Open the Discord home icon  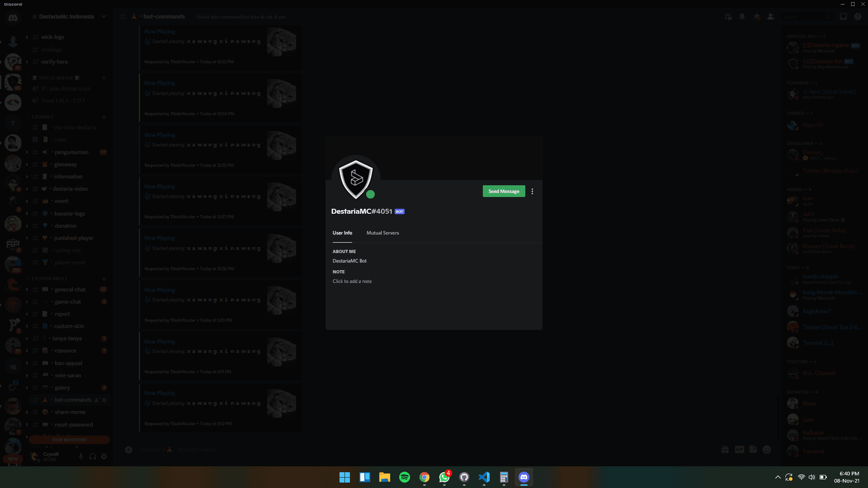coord(13,18)
